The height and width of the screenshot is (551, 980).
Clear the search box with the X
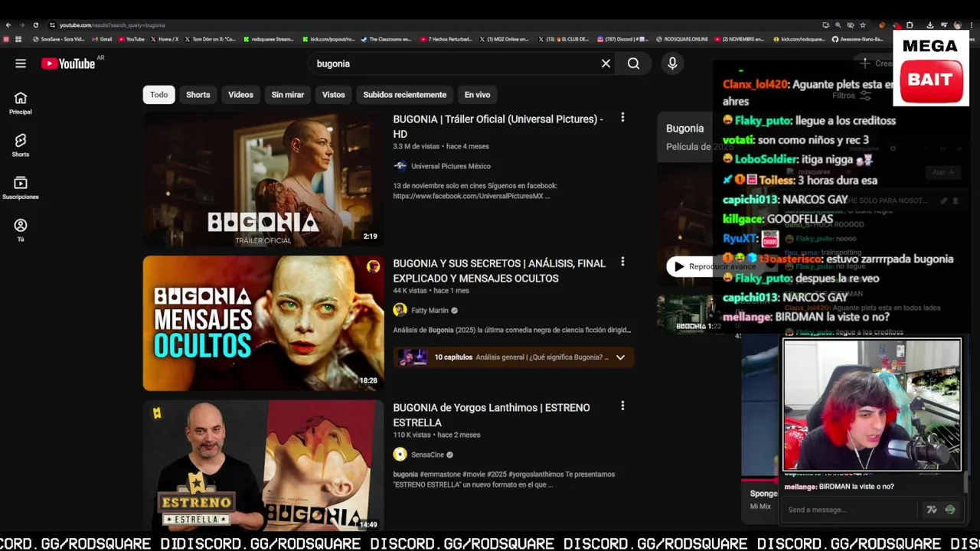click(606, 64)
